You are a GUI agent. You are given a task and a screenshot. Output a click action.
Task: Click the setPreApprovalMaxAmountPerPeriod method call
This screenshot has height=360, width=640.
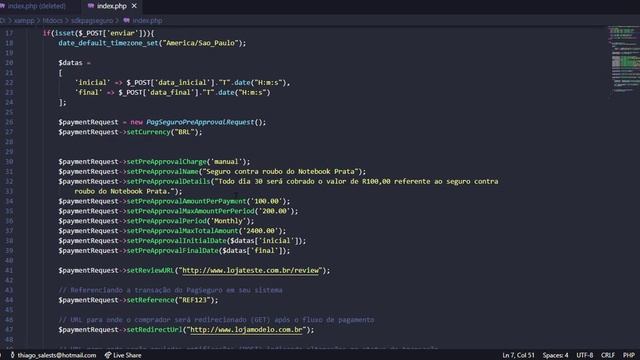(191, 211)
